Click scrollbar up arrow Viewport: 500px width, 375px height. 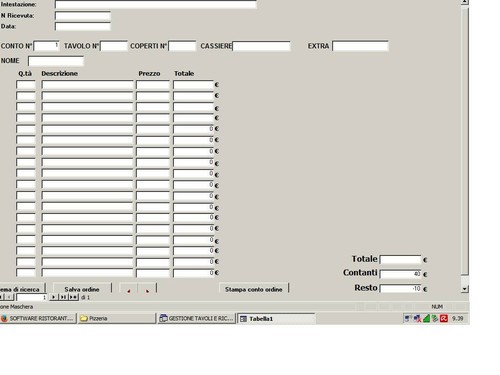pos(465,2)
